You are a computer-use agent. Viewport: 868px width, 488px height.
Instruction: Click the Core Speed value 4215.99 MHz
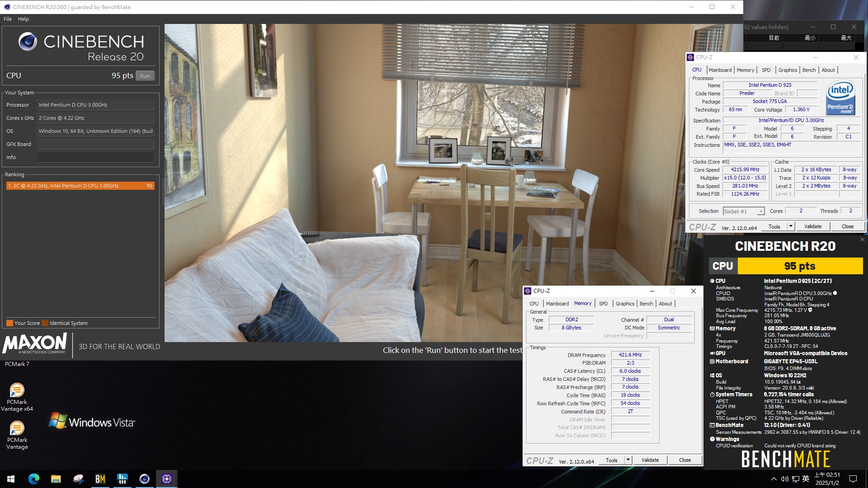tap(745, 170)
